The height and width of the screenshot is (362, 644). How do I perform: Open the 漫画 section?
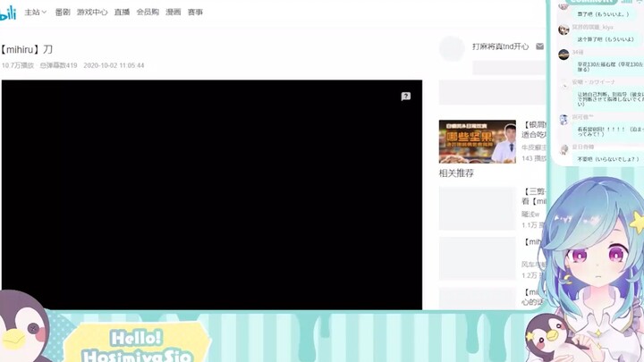coord(174,13)
